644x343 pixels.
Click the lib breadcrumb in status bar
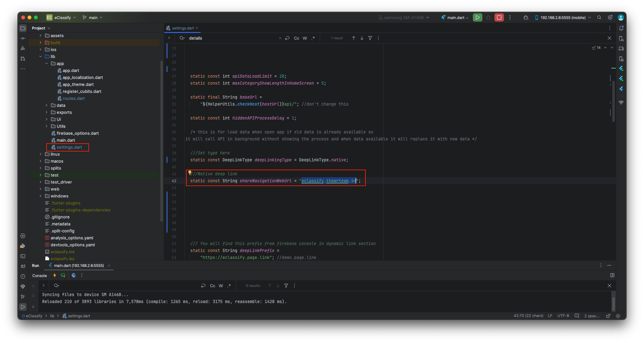[x=52, y=316]
